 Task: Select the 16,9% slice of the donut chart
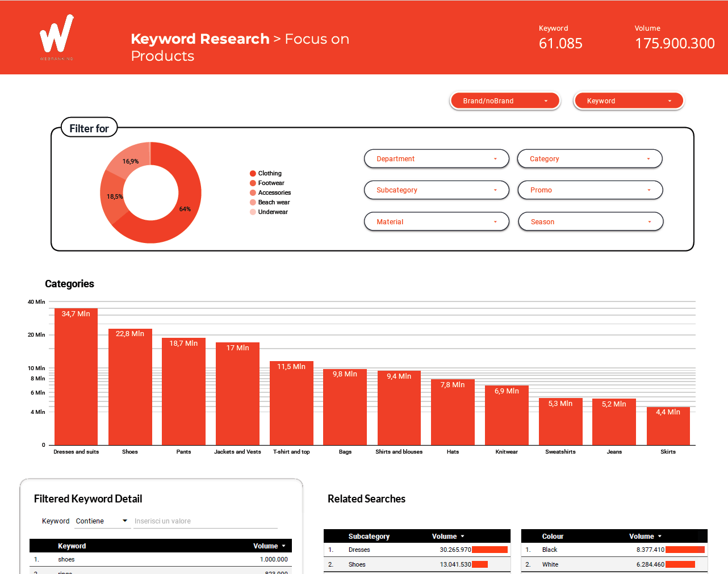point(131,161)
